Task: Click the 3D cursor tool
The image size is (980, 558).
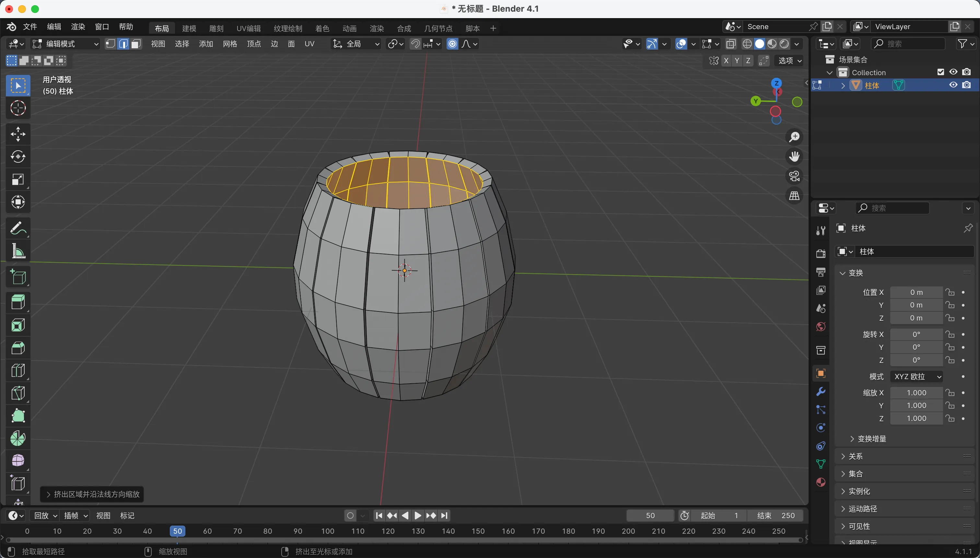Action: pos(18,109)
